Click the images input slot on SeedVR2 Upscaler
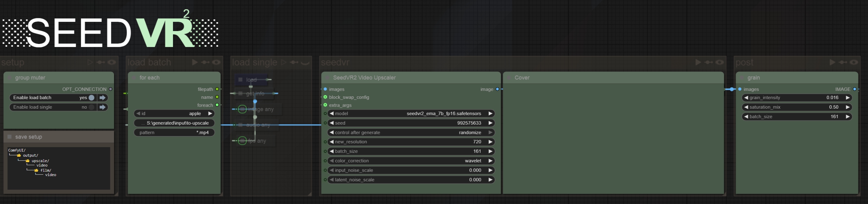 325,89
